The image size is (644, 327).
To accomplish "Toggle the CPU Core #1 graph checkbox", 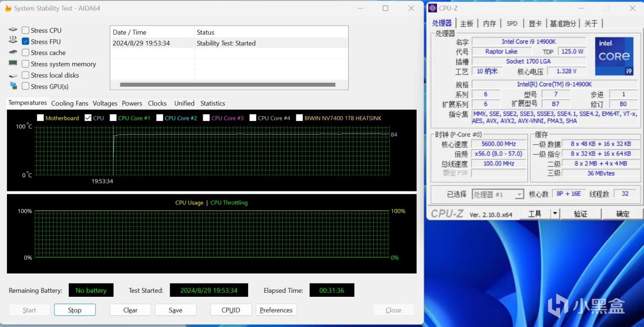I will pyautogui.click(x=113, y=118).
